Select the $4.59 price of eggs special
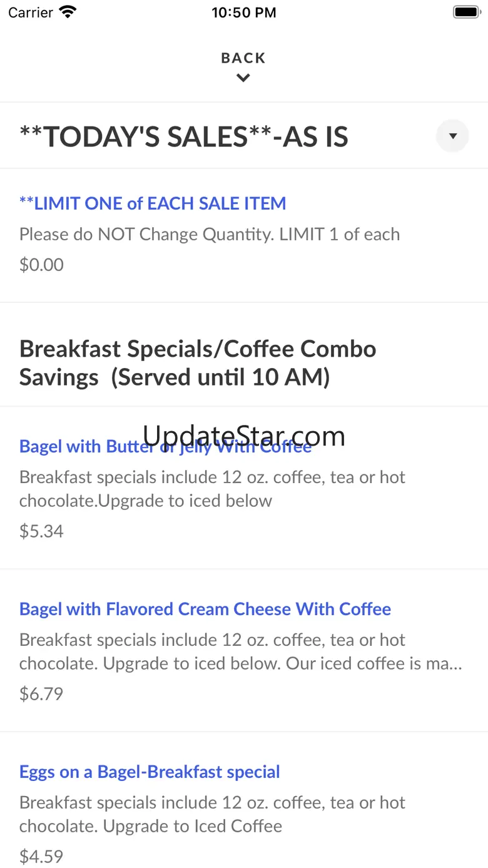The image size is (488, 868). click(41, 856)
